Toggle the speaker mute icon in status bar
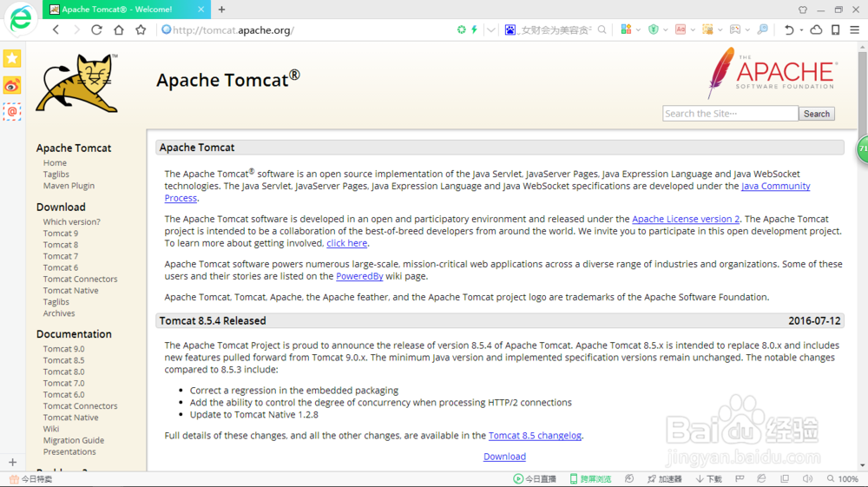Screen dimensions: 868x487 (807, 478)
